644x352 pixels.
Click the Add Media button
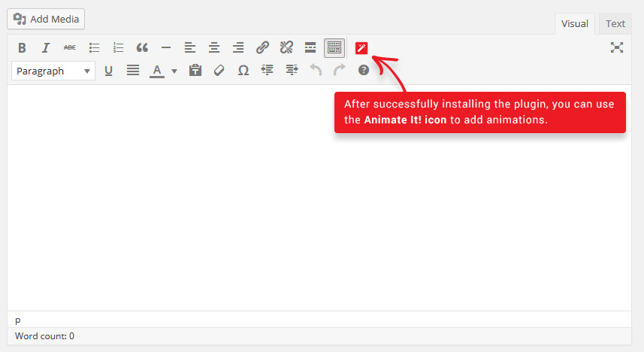(x=46, y=19)
